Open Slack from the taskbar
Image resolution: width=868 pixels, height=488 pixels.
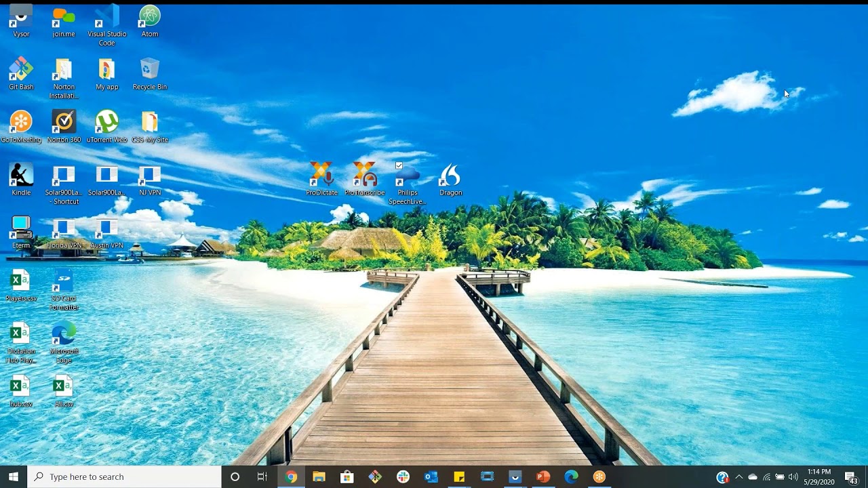[403, 476]
